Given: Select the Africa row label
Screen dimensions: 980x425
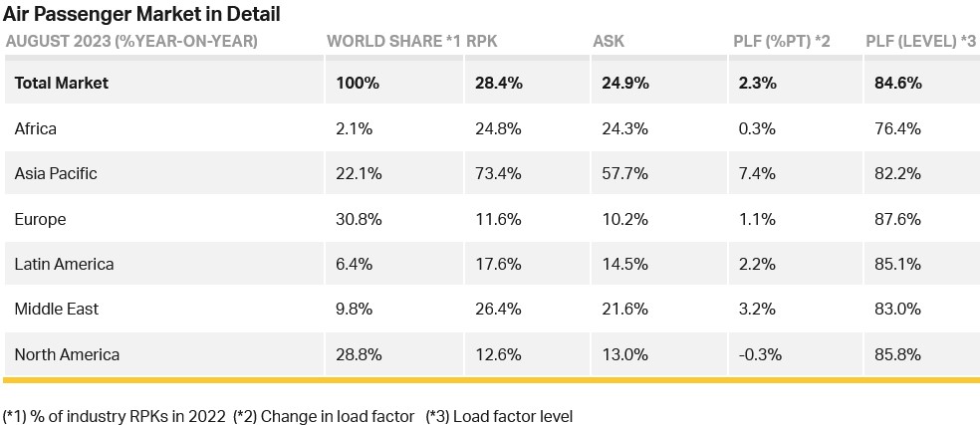Looking at the screenshot, I should coord(36,128).
